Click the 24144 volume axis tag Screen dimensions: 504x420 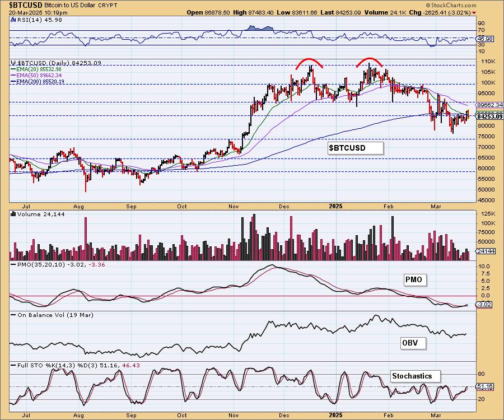click(486, 251)
